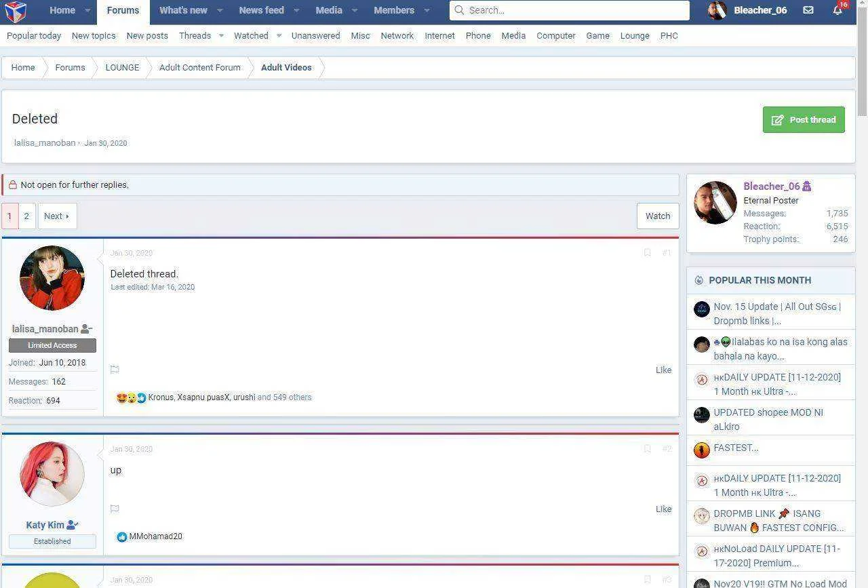
Task: Like lalisa_manoban's Deleted thread post
Action: 663,370
